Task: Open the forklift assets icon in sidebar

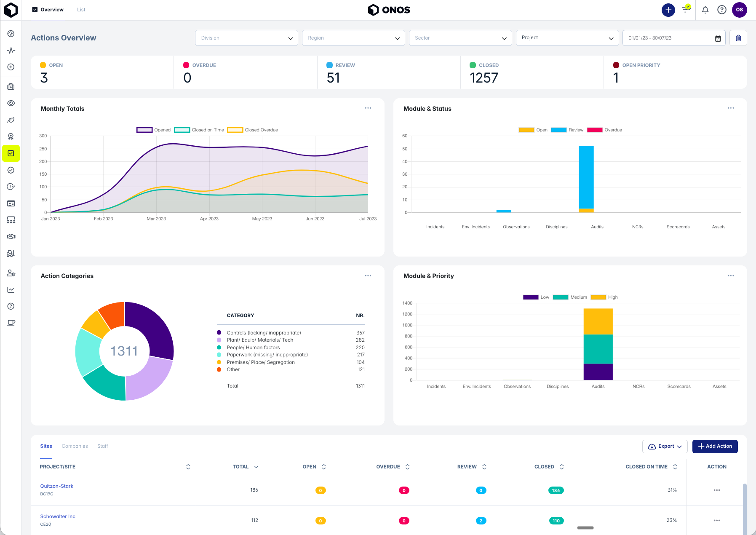Action: tap(11, 253)
